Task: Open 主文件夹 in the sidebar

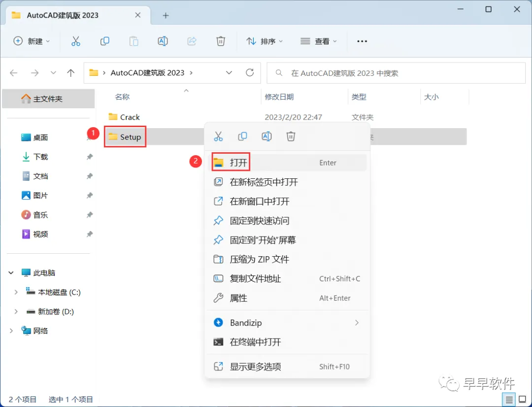Action: pyautogui.click(x=48, y=99)
